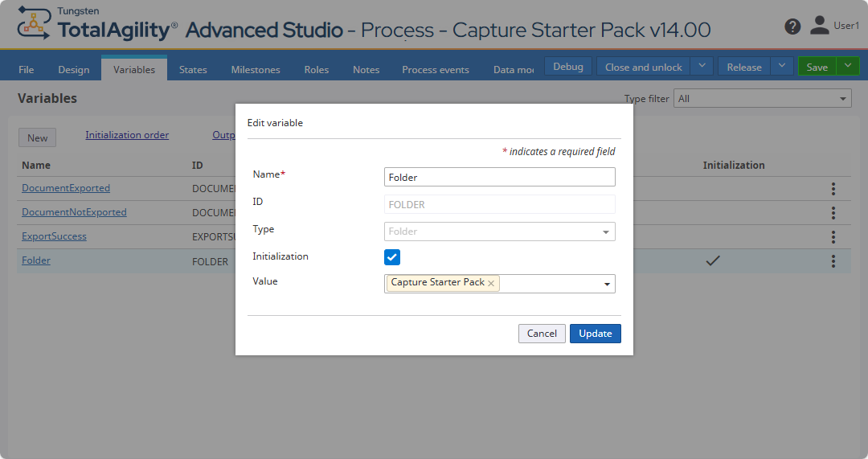Viewport: 868px width, 459px height.
Task: Expand the Value dropdown arrow
Action: click(x=607, y=284)
